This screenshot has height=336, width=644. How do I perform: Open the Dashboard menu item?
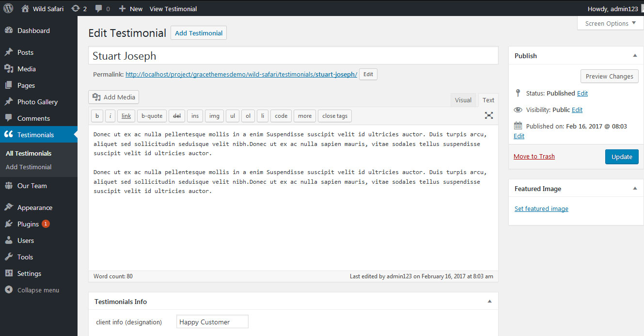39,31
